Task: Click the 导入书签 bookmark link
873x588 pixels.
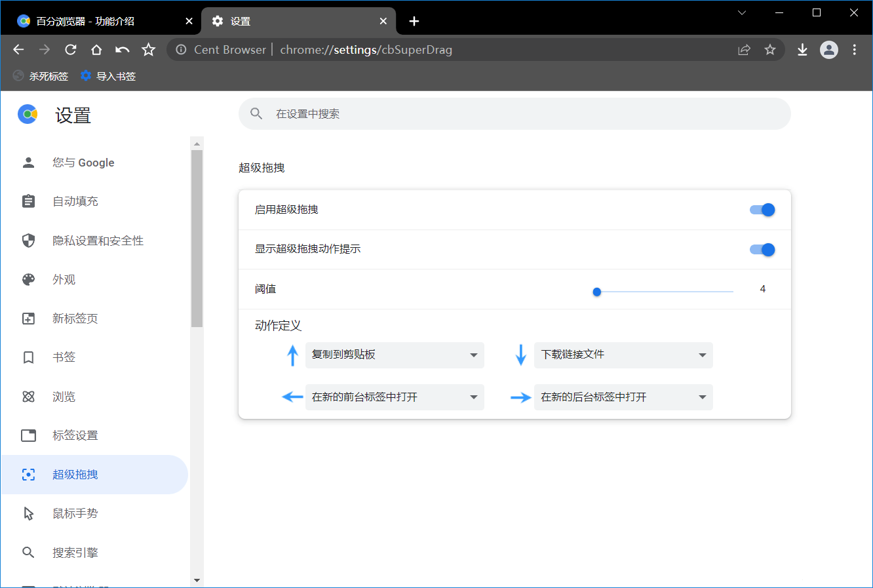Action: click(109, 76)
